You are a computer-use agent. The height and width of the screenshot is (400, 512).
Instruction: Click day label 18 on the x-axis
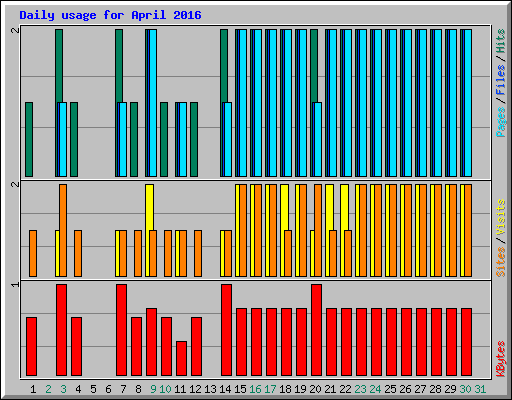[x=285, y=389]
